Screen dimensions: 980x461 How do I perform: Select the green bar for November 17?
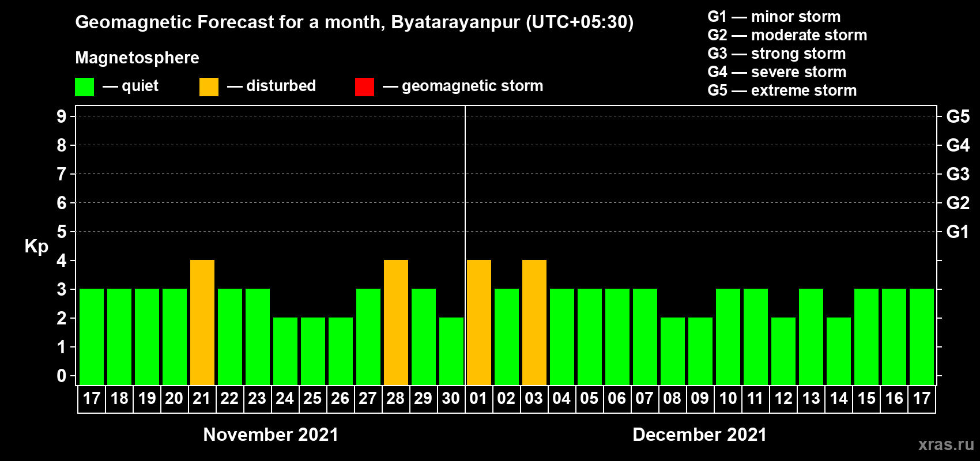[x=92, y=337]
